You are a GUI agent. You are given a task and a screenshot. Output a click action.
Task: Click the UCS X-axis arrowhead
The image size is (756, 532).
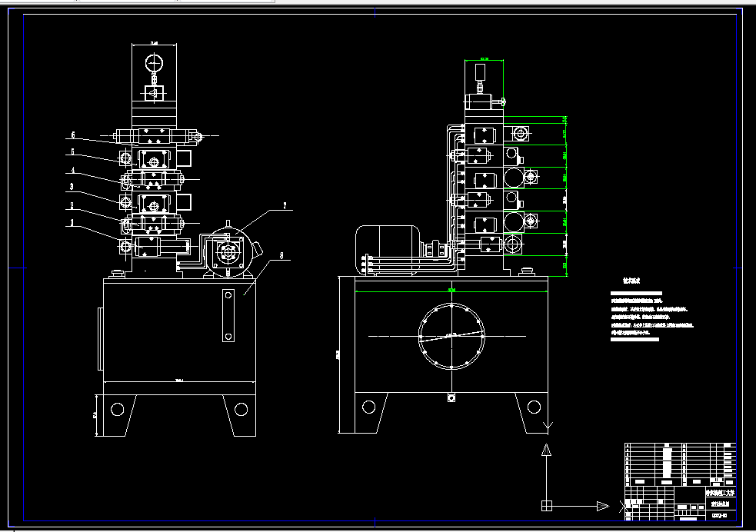coord(603,506)
